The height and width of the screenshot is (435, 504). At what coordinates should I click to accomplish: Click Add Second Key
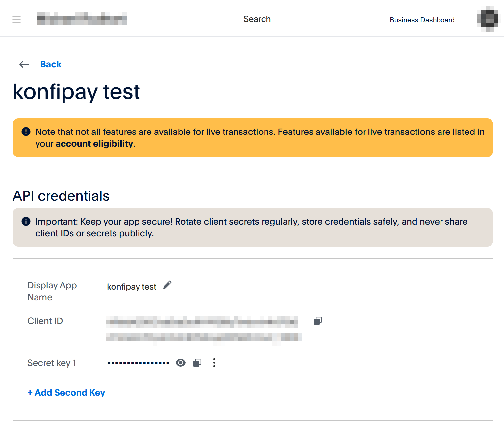point(66,393)
